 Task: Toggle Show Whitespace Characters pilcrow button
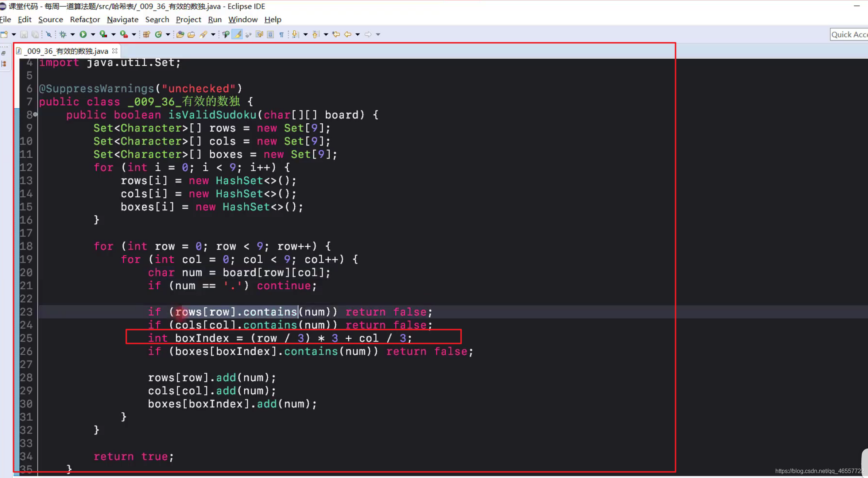click(x=281, y=34)
